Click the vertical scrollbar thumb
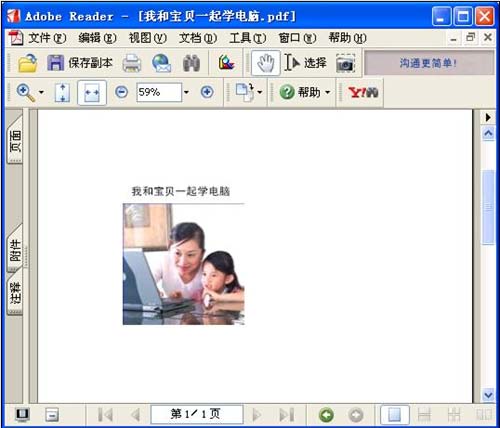Screen dimensions: 500x428 click(x=488, y=207)
